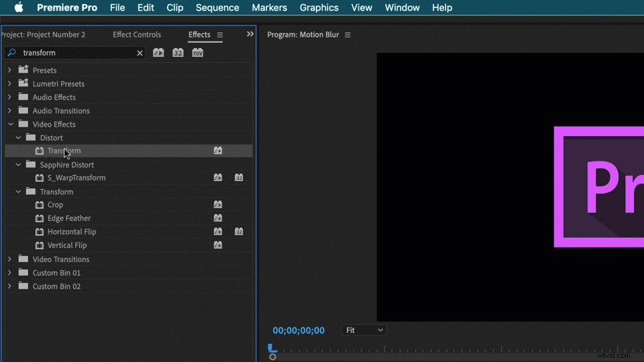Open the Premiere Pro application menu
The height and width of the screenshot is (362, 644).
[x=67, y=7]
